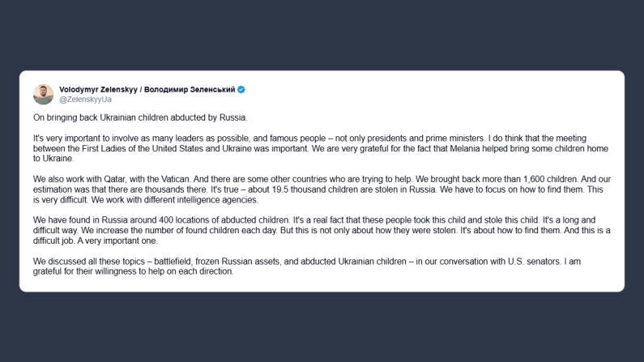Open the @ZelenskyyUa handle
Viewport: 644px width, 362px height.
pyautogui.click(x=85, y=100)
